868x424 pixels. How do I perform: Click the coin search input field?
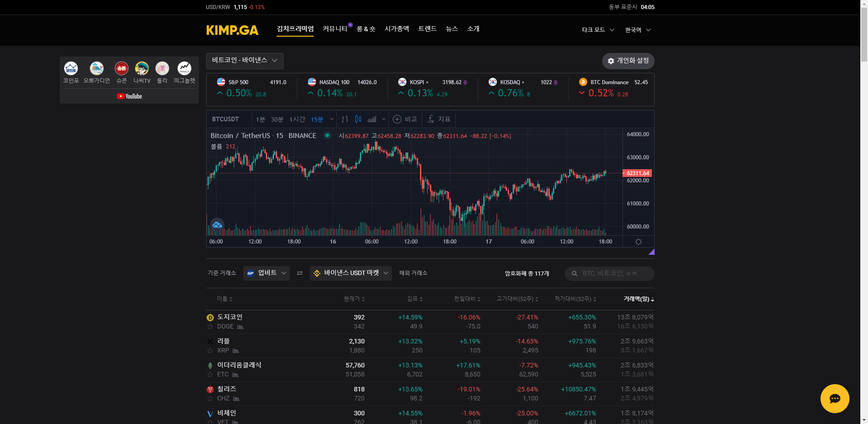click(609, 273)
